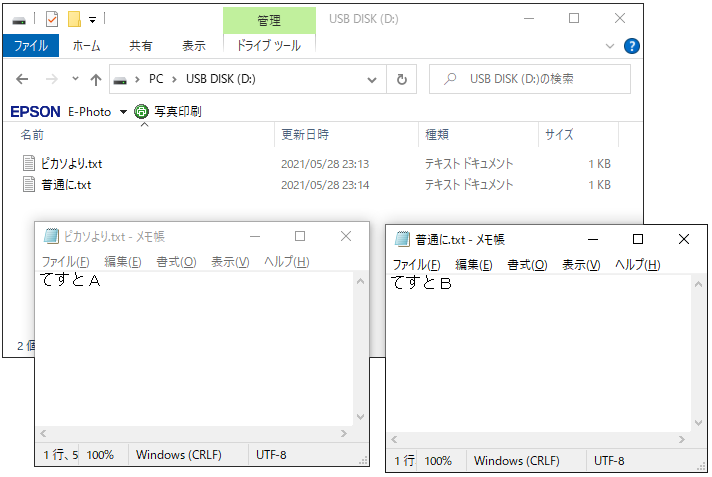Go up one folder level arrow

pyautogui.click(x=95, y=80)
